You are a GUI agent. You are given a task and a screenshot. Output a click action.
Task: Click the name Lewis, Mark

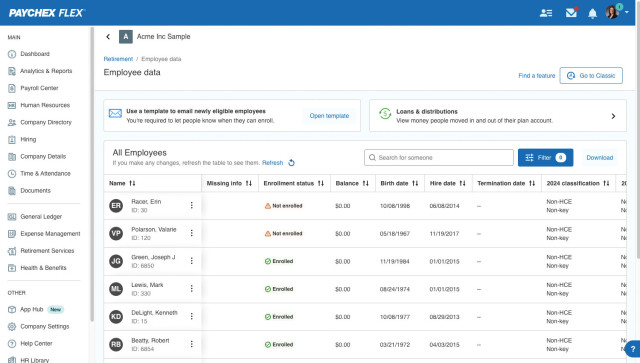(147, 285)
